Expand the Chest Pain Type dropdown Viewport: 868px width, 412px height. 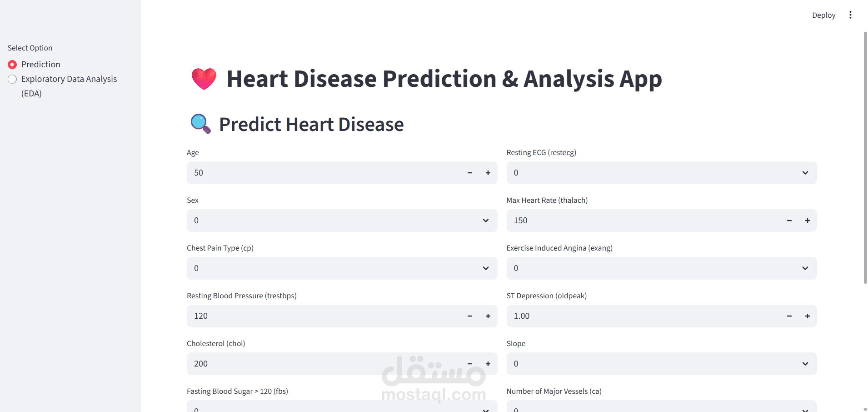pos(342,268)
